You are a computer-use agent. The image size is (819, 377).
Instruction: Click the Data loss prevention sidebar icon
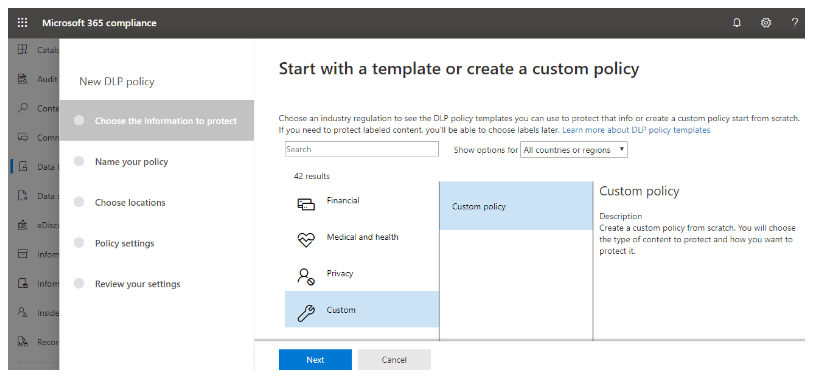tap(22, 167)
